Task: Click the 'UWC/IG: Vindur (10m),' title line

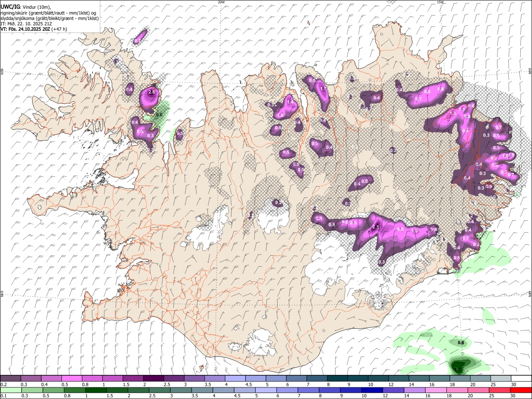Action: (26, 7)
